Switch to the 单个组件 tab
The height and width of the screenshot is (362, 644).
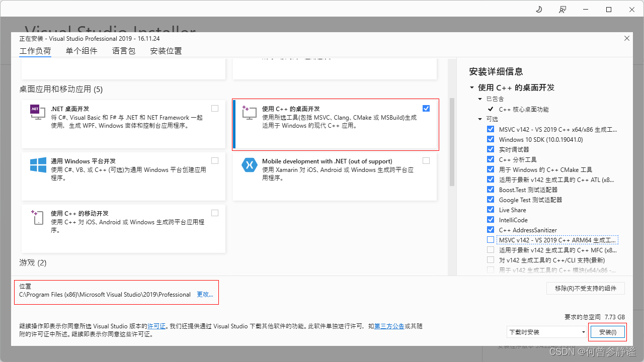click(82, 51)
